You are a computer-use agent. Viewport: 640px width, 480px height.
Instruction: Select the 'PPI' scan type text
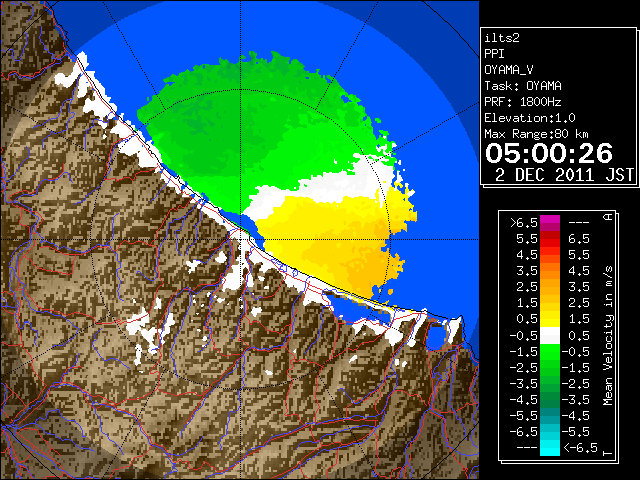(494, 54)
